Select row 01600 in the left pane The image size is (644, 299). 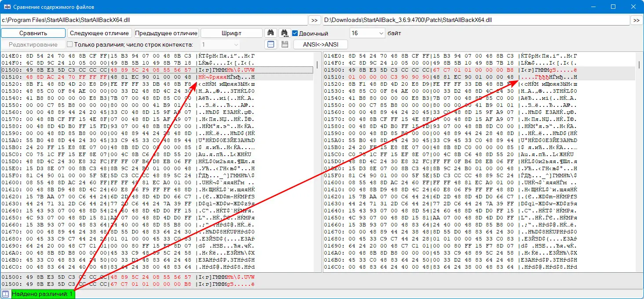pyautogui.click(x=157, y=182)
